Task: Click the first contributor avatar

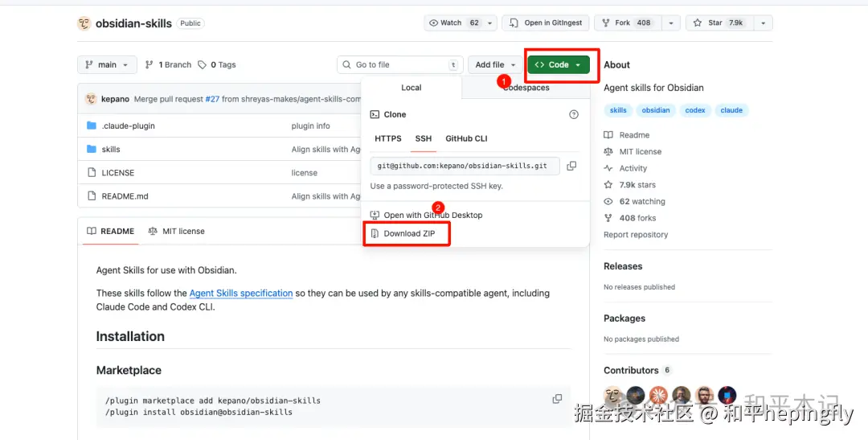Action: (612, 395)
